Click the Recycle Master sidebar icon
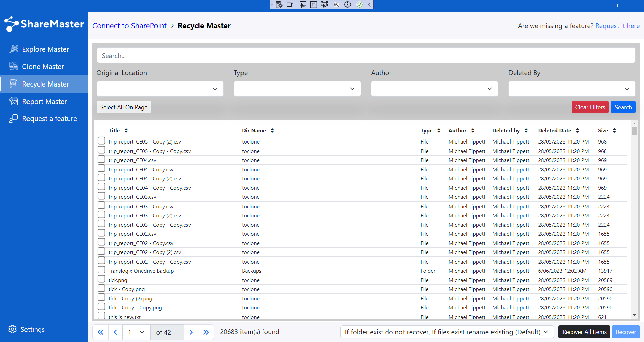The image size is (644, 342). tap(14, 84)
